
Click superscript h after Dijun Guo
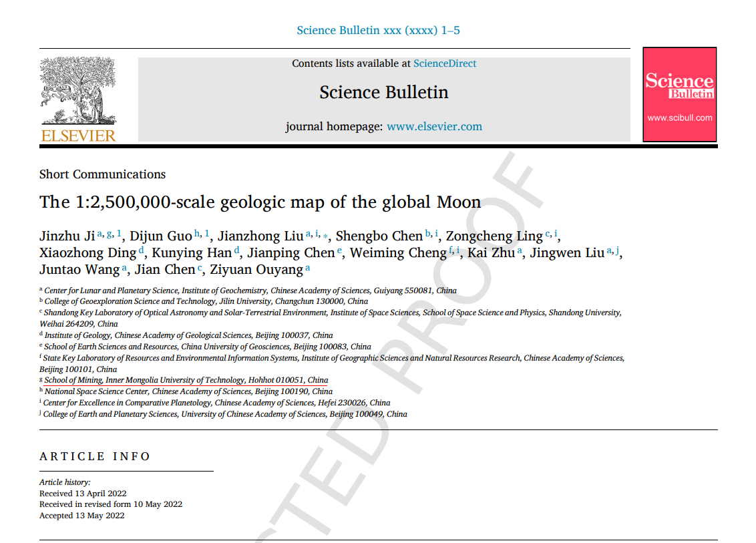click(197, 233)
